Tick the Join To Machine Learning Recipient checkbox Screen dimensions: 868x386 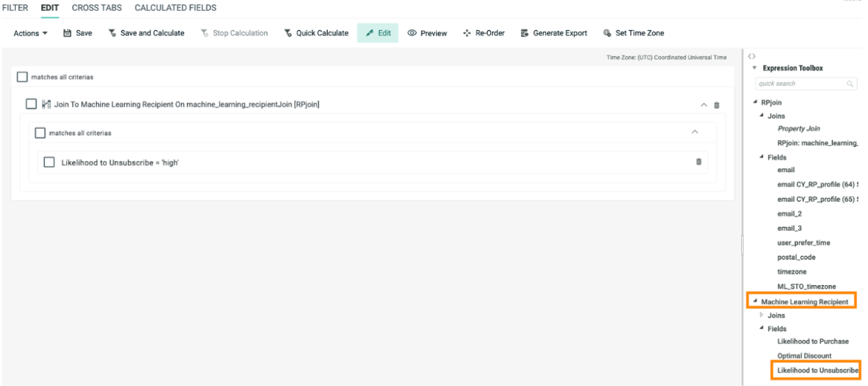point(31,104)
